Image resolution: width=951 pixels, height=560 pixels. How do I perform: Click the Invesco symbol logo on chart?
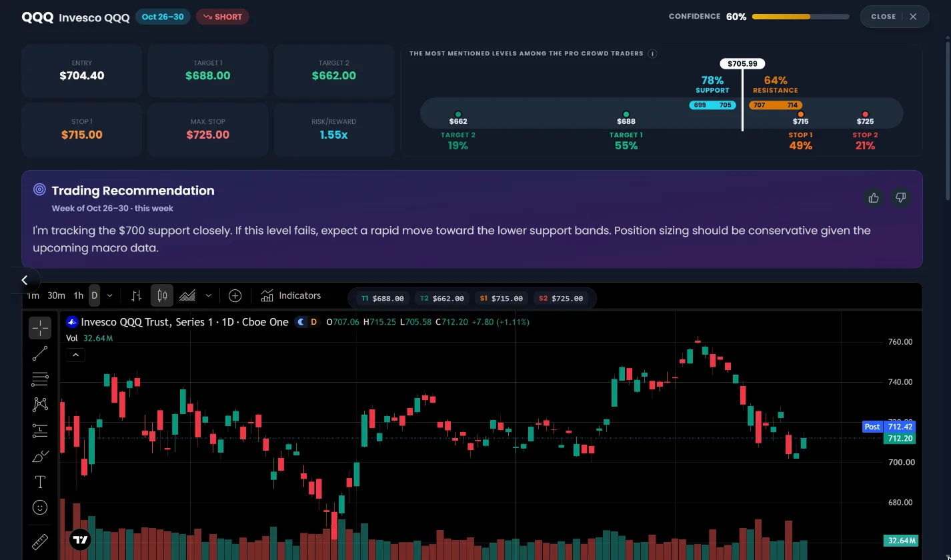tap(72, 322)
